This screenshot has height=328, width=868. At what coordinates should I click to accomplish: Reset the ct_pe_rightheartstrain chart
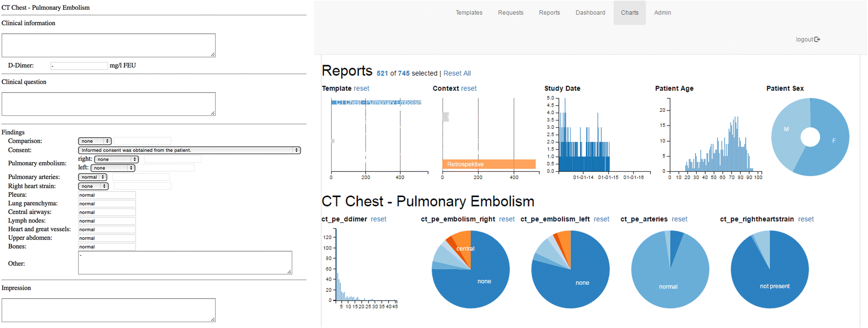[806, 219]
